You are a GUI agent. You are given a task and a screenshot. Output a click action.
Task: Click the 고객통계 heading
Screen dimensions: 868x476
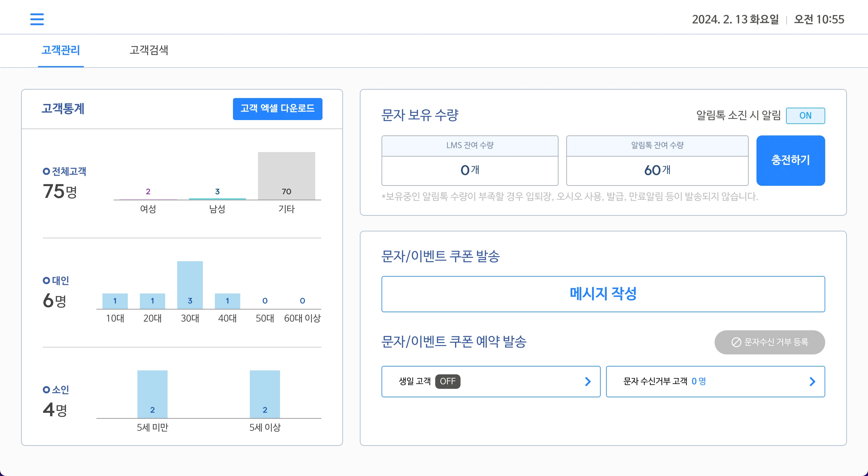click(x=63, y=109)
